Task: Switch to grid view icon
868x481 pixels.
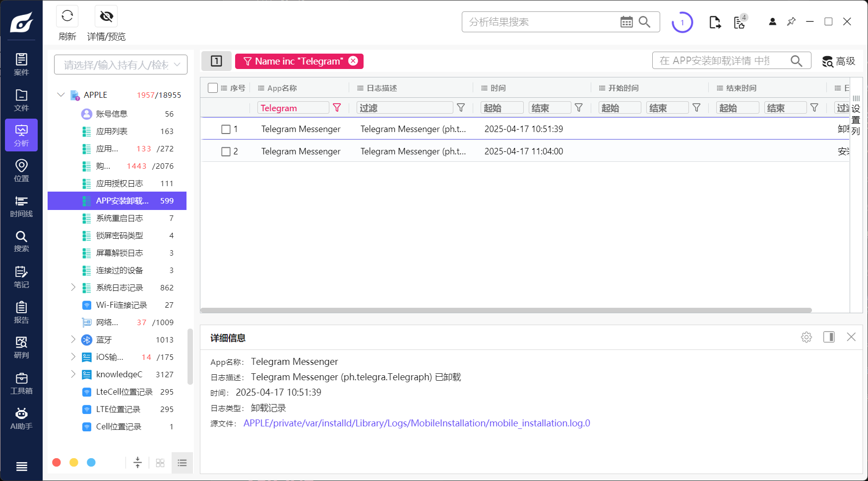Action: pyautogui.click(x=160, y=463)
